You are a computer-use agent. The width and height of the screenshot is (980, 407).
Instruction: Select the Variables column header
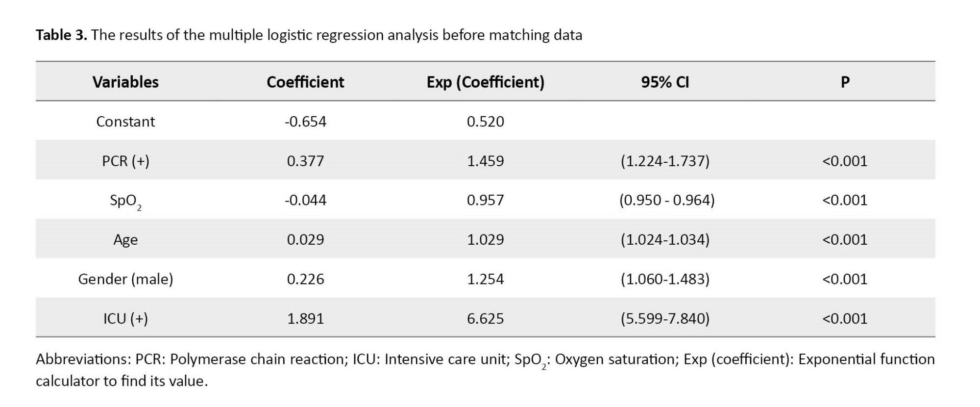[x=125, y=82]
